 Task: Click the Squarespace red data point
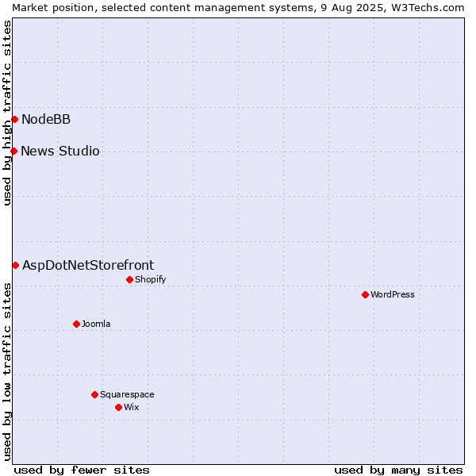pos(94,394)
